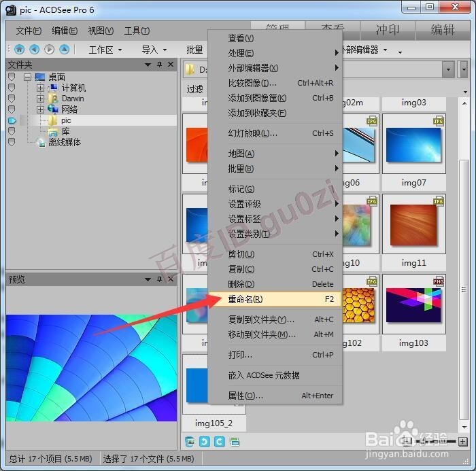Pin the 文件夹 panel
476x471 pixels.
[159, 65]
